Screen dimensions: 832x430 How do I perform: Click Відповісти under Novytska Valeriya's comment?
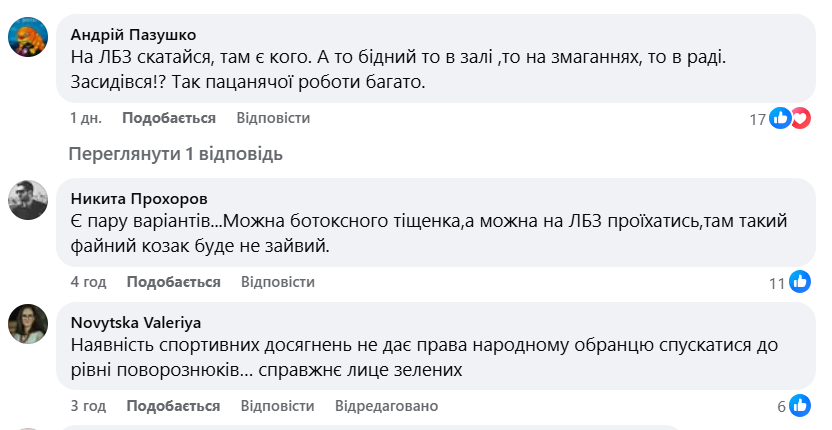(x=278, y=406)
